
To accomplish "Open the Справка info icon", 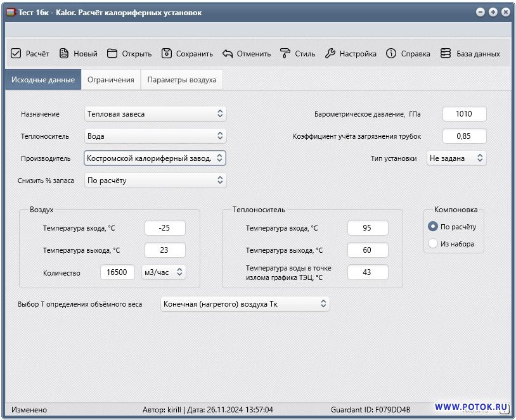I will [x=392, y=54].
